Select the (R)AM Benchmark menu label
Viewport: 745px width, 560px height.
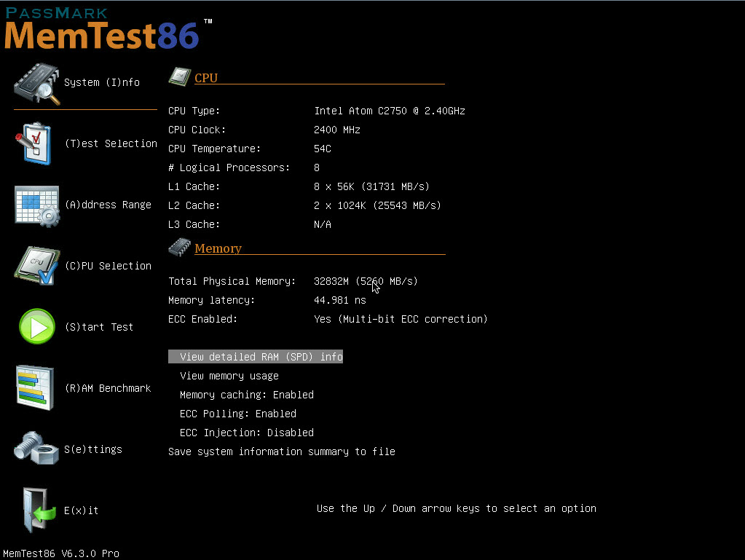click(x=108, y=389)
